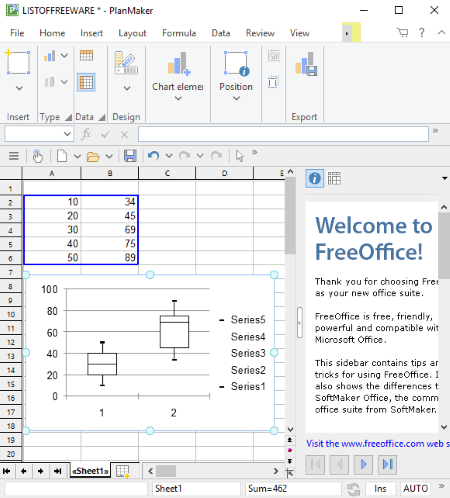Click the horizontal scrollbar thumb

coord(166,471)
